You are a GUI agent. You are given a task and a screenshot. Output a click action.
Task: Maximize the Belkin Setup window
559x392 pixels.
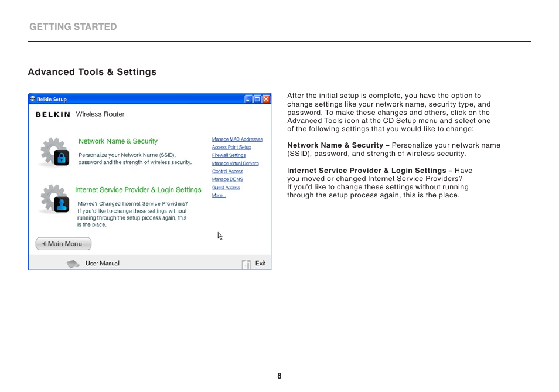257,99
